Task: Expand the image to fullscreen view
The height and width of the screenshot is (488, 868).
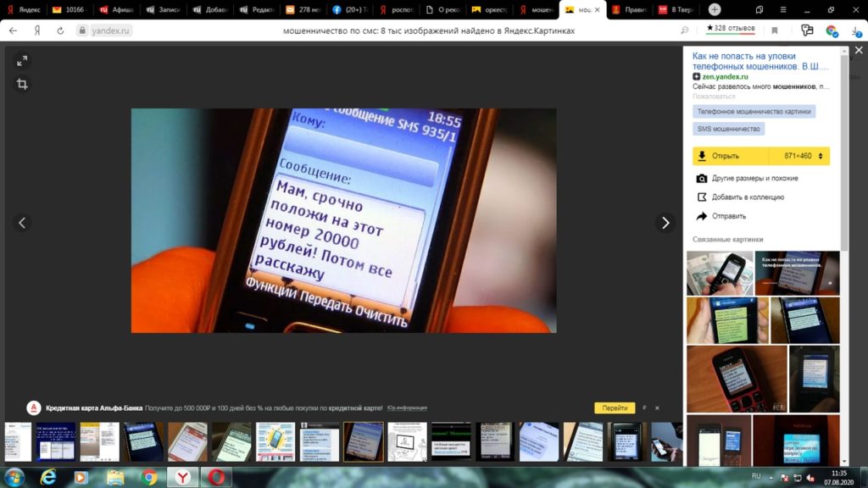Action: (22, 60)
